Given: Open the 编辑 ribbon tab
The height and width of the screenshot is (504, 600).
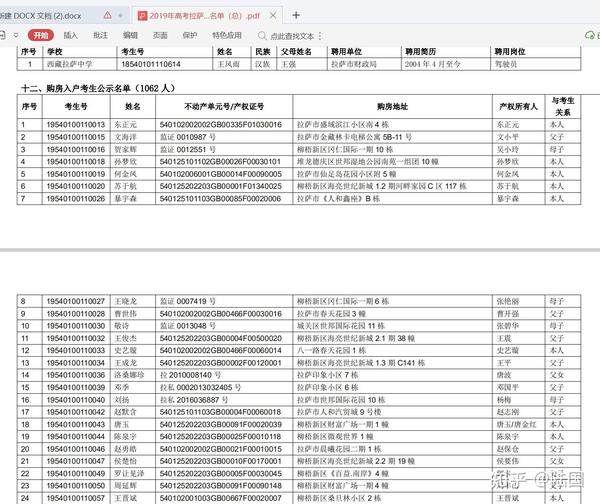Looking at the screenshot, I should [x=130, y=35].
